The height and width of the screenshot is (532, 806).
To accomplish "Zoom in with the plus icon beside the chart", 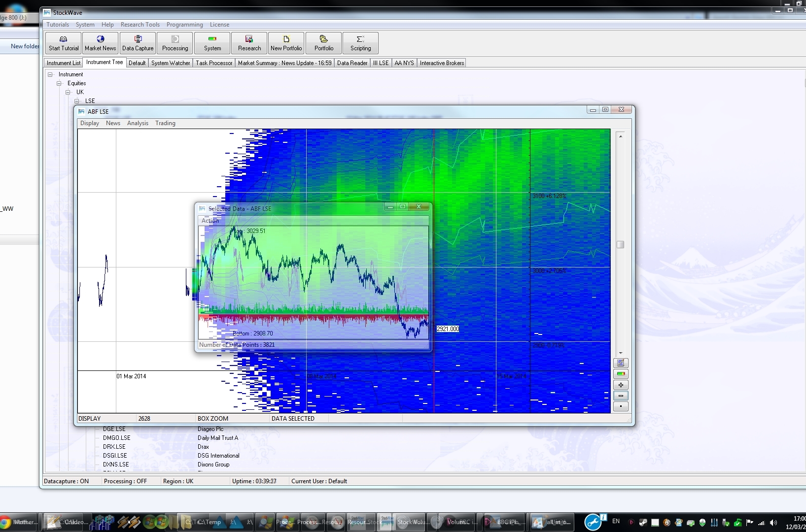I will 621,385.
